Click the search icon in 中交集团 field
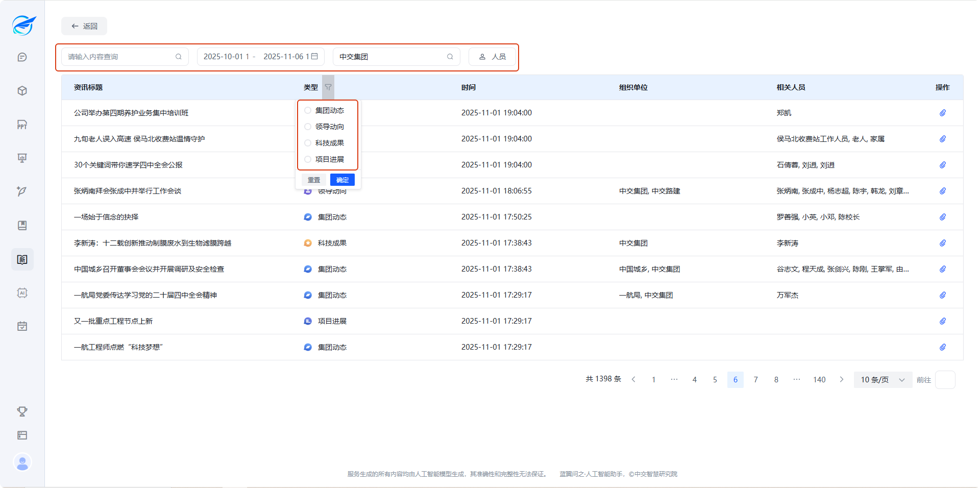This screenshot has height=488, width=980. (450, 57)
